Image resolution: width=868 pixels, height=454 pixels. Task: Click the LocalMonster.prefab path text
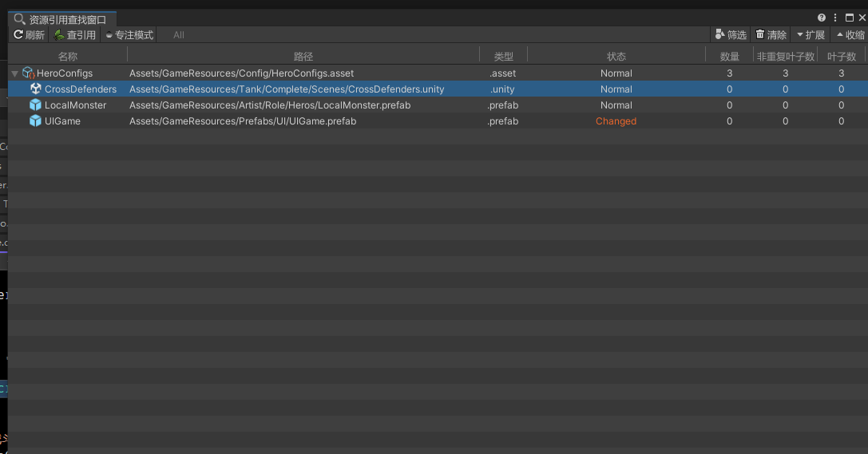[x=270, y=105]
